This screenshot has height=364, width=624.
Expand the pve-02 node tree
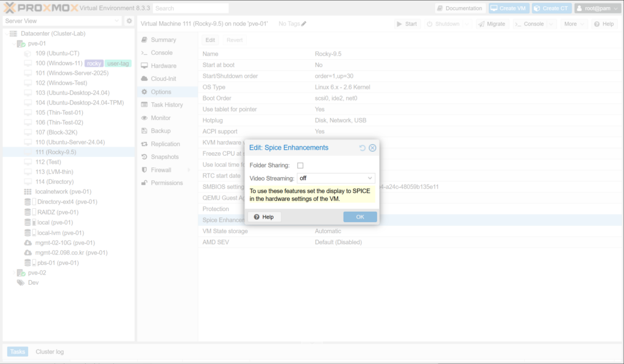click(x=13, y=273)
